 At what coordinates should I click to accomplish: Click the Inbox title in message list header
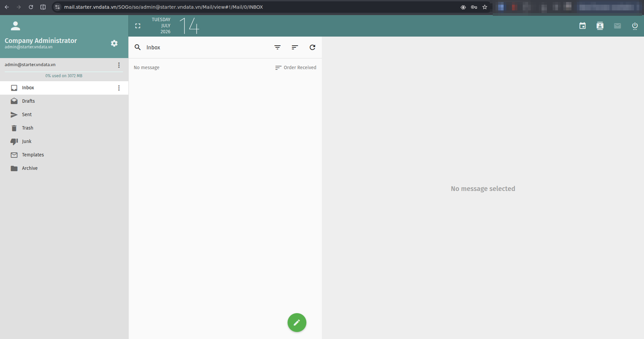(153, 48)
